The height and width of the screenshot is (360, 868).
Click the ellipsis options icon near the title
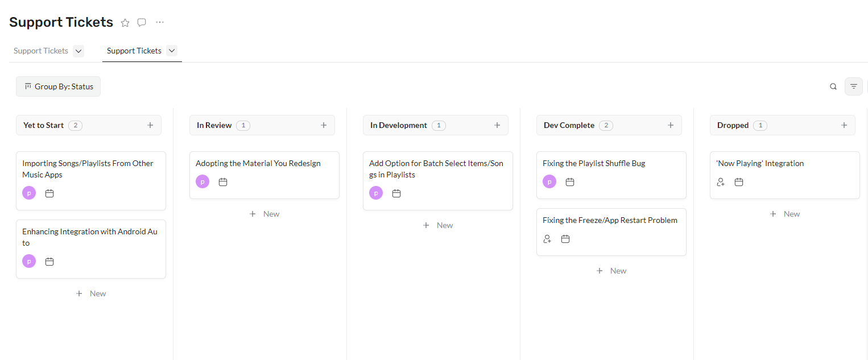click(x=159, y=22)
